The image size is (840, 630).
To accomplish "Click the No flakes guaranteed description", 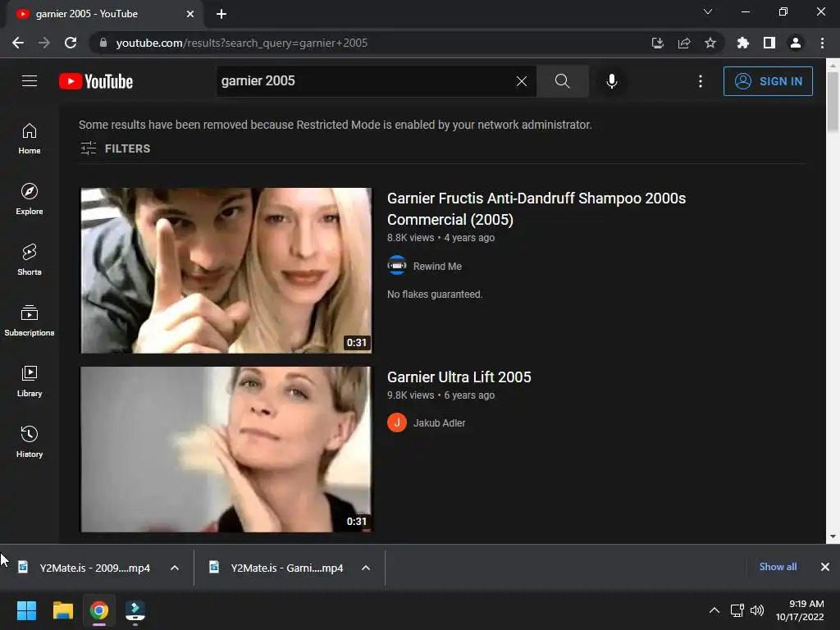I will [x=435, y=294].
